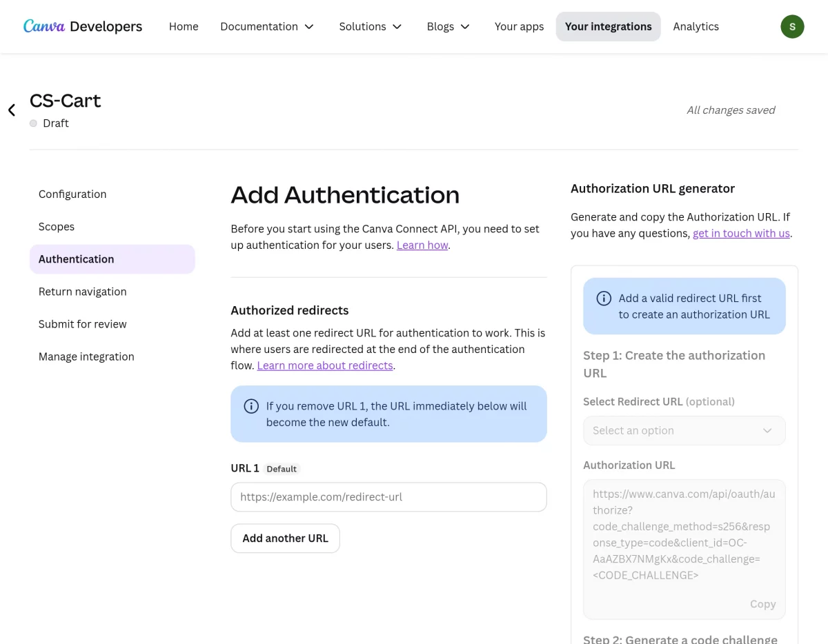The height and width of the screenshot is (644, 828).
Task: Click the Add another URL button
Action: click(x=285, y=538)
